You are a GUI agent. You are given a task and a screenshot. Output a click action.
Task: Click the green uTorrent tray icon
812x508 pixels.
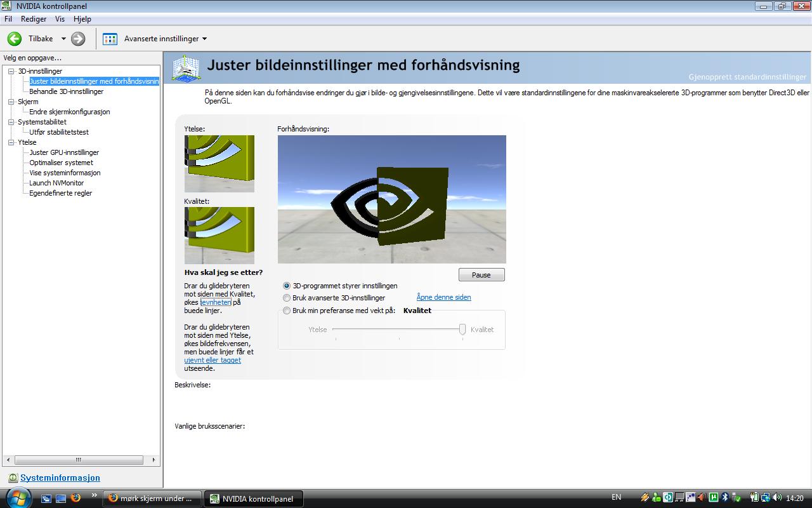tap(714, 497)
